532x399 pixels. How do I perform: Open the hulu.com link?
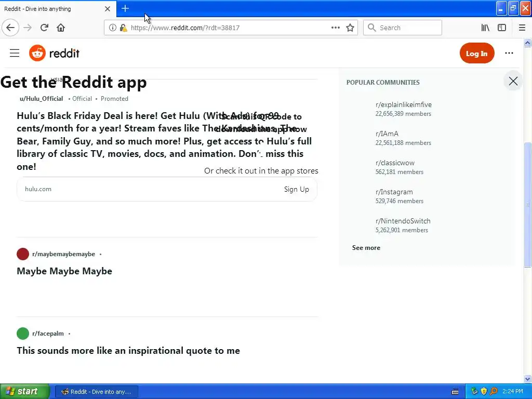(x=38, y=189)
